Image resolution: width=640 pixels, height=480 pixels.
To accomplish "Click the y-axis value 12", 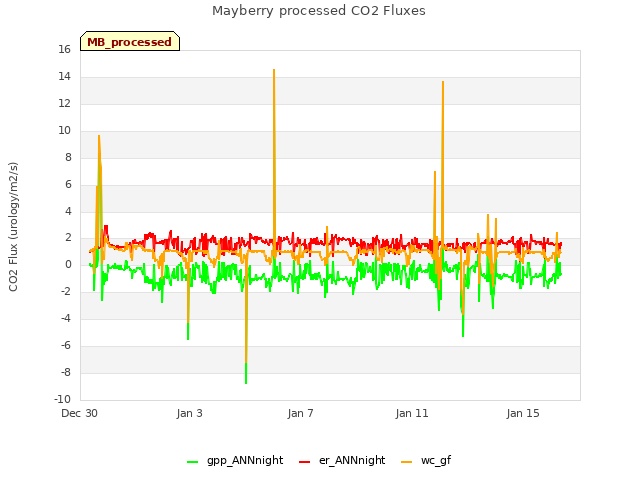I will tap(64, 104).
